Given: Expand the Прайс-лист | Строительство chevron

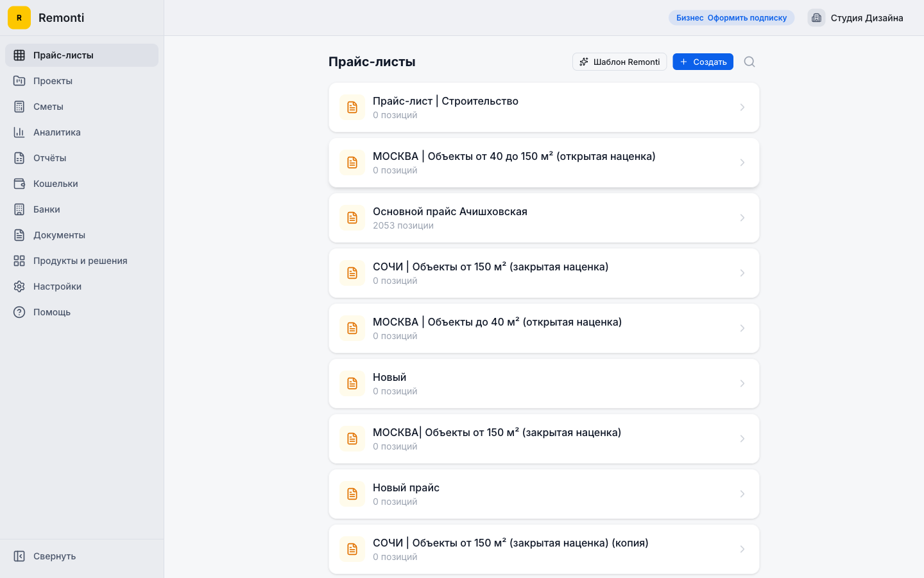Looking at the screenshot, I should (x=742, y=107).
